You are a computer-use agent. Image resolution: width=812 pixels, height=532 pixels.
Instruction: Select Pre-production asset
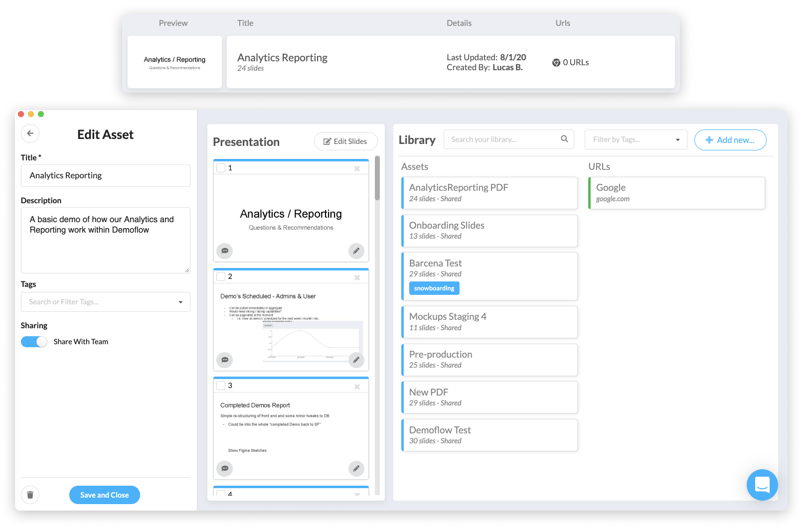[489, 360]
